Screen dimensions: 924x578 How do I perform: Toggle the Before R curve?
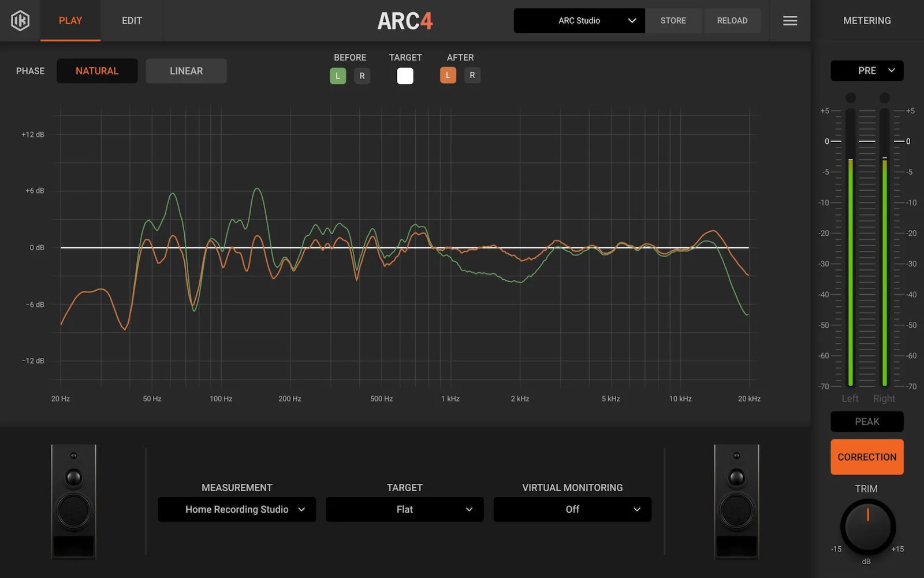(362, 76)
